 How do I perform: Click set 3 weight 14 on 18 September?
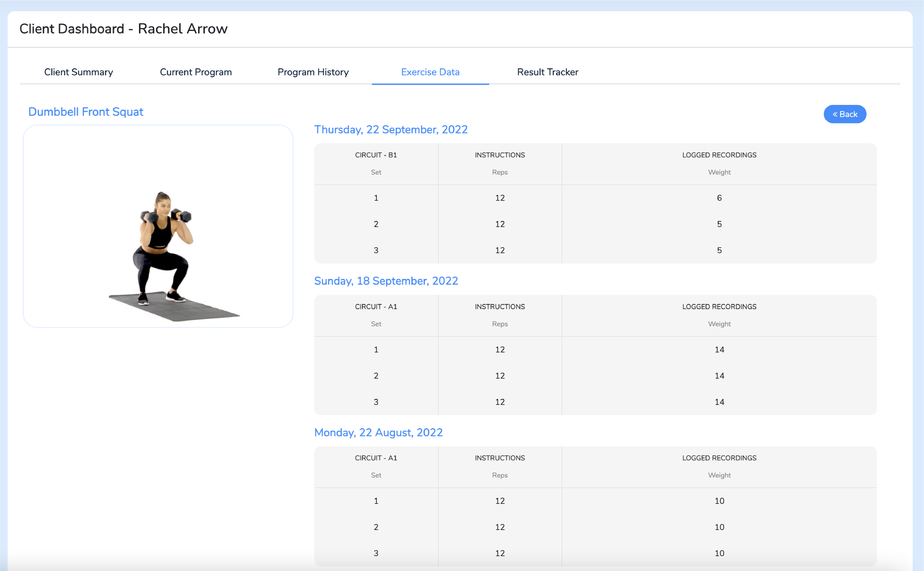tap(719, 402)
